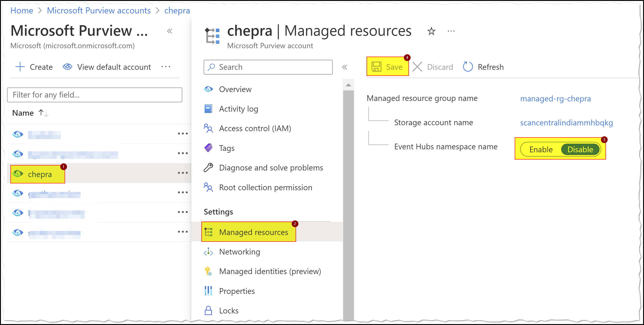Image resolution: width=644 pixels, height=325 pixels.
Task: Collapse the resource menu chevron
Action: click(x=345, y=67)
